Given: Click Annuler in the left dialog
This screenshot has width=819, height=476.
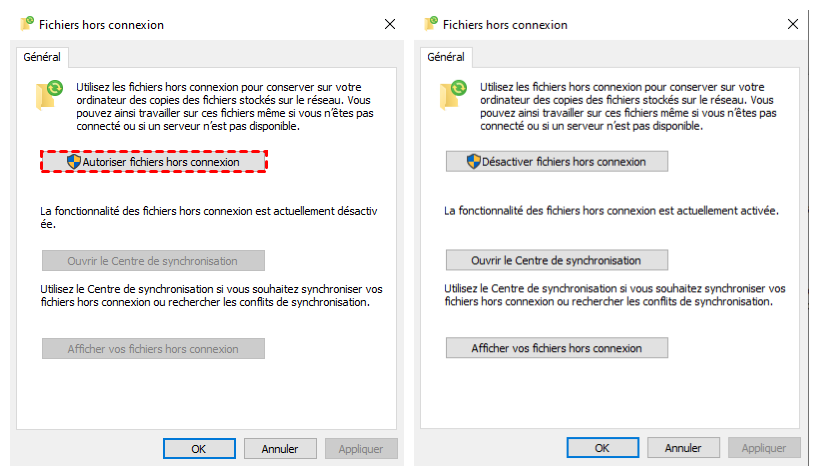Looking at the screenshot, I should pyautogui.click(x=280, y=448).
